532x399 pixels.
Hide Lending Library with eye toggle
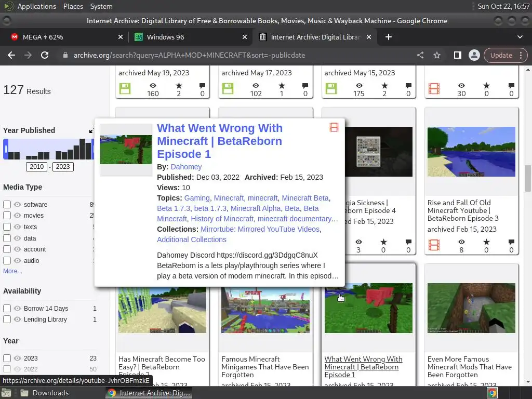tap(17, 320)
